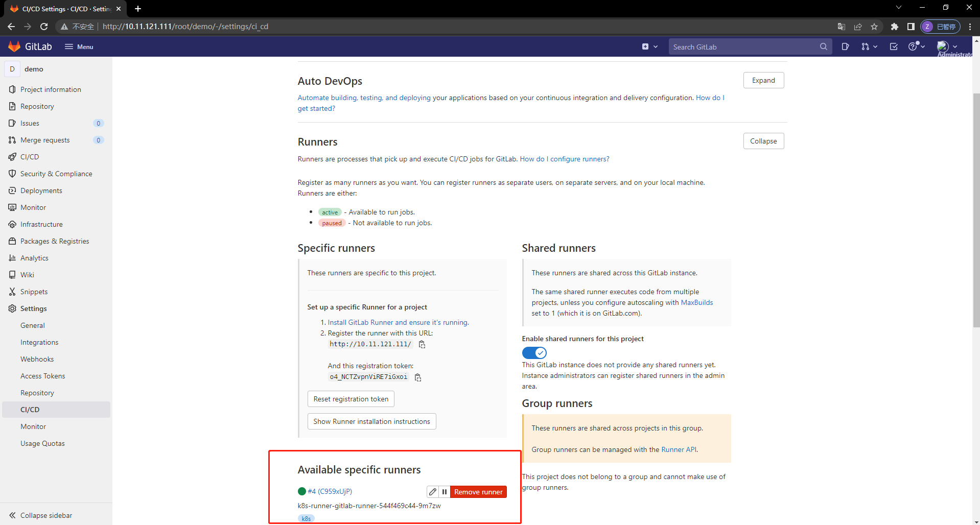Open the Help dropdown in navbar
The height and width of the screenshot is (525, 980).
tap(917, 46)
